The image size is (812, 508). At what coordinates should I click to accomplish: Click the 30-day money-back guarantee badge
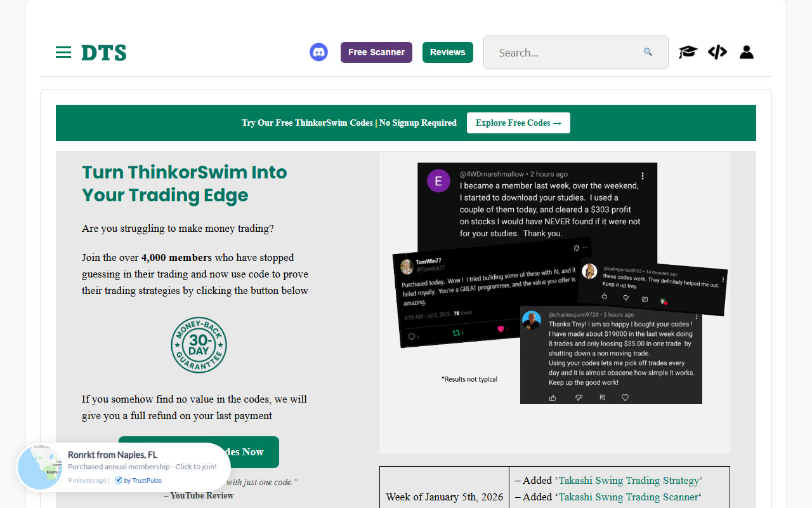(199, 345)
